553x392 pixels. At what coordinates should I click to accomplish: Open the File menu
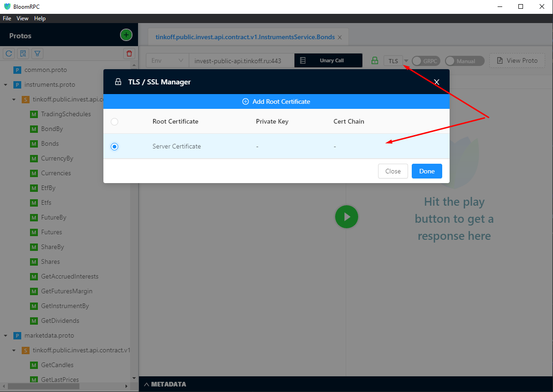7,18
